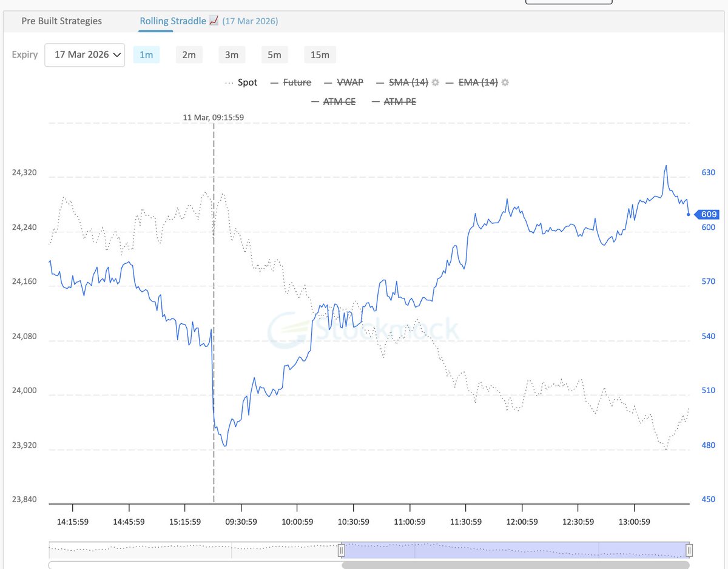This screenshot has height=569, width=728.
Task: Toggle the Spot legend series
Action: [241, 82]
